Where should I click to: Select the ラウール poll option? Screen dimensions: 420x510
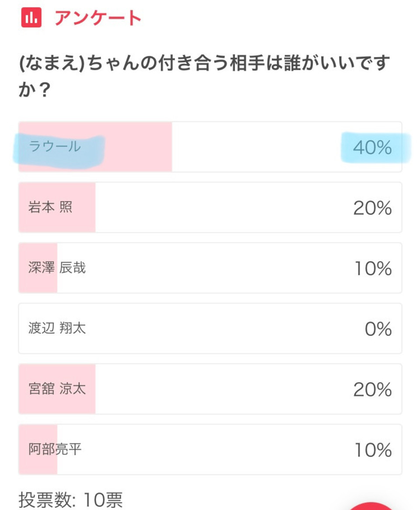[x=210, y=147]
